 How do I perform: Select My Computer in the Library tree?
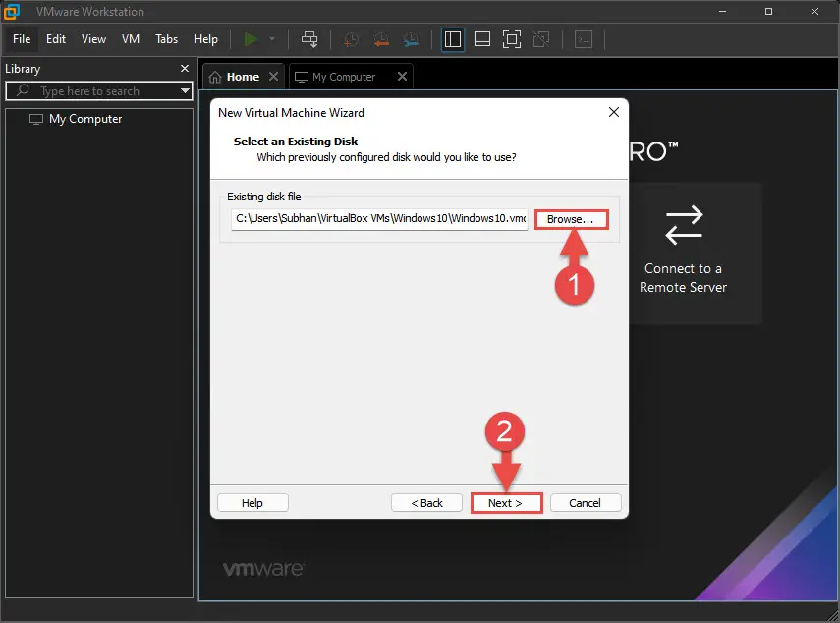click(x=76, y=119)
